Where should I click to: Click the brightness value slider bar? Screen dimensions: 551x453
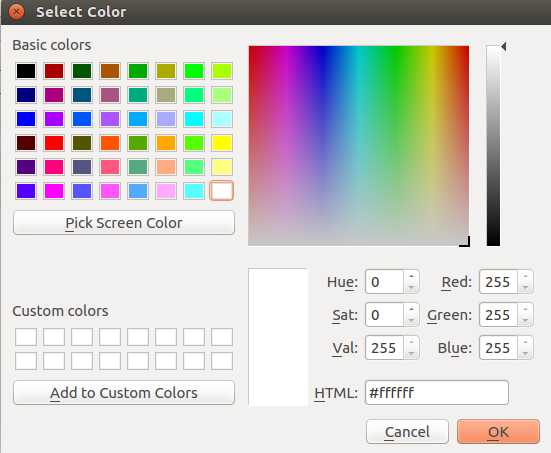click(493, 145)
